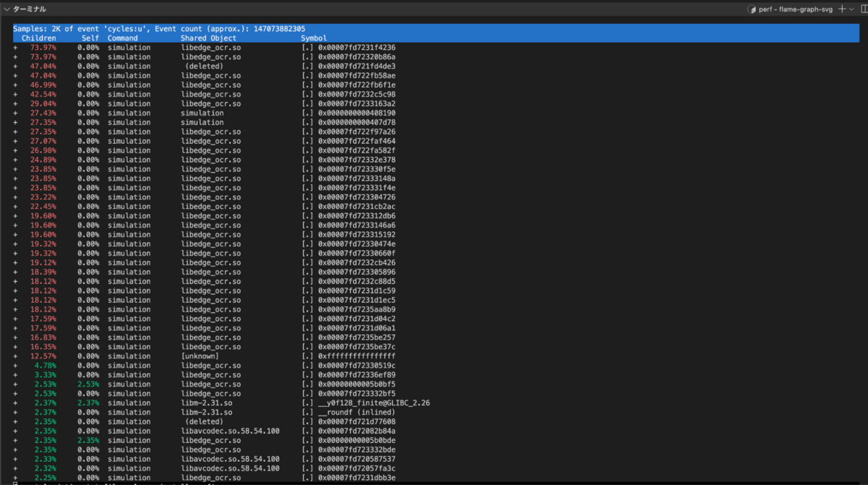Collapse the ターミナル panel using its chevron

[x=7, y=9]
